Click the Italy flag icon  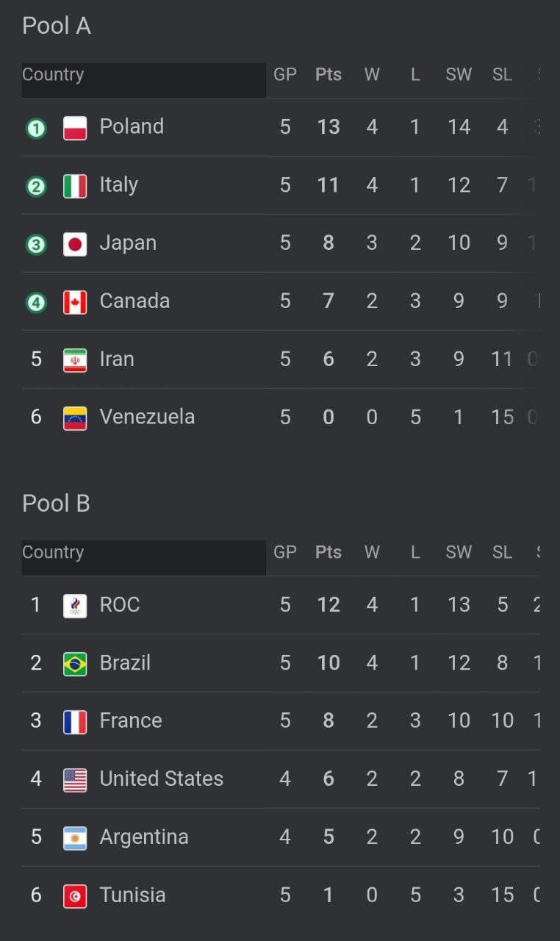75,186
